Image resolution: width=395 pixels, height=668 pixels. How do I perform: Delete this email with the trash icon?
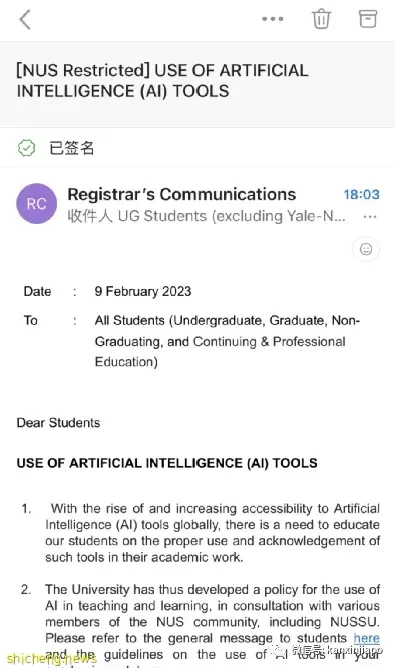coord(321,19)
